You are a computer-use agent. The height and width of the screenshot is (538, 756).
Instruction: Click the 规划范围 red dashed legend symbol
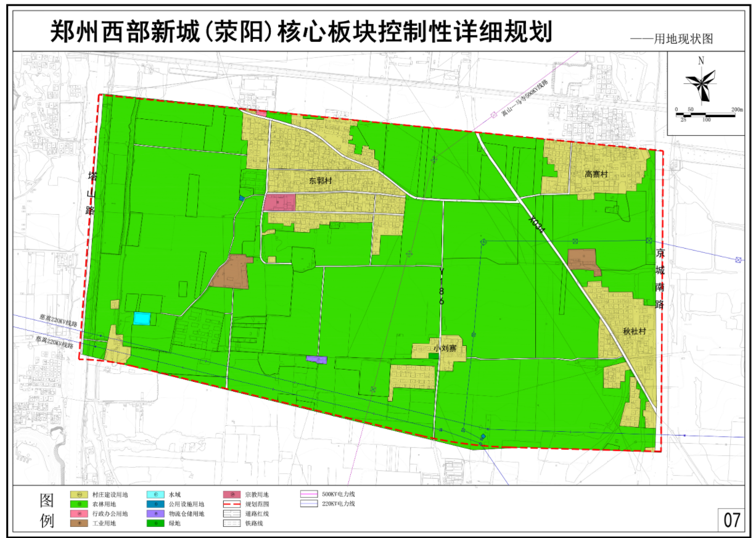pos(231,504)
